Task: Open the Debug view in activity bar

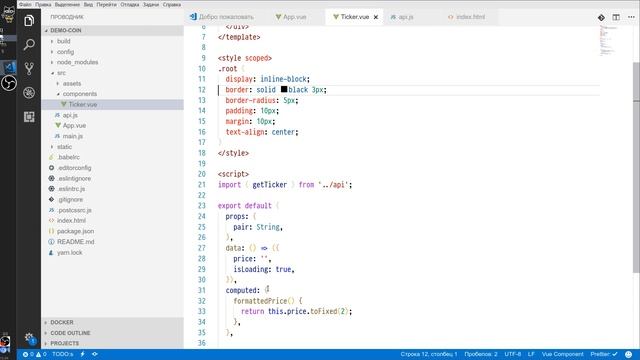Action: (x=29, y=93)
